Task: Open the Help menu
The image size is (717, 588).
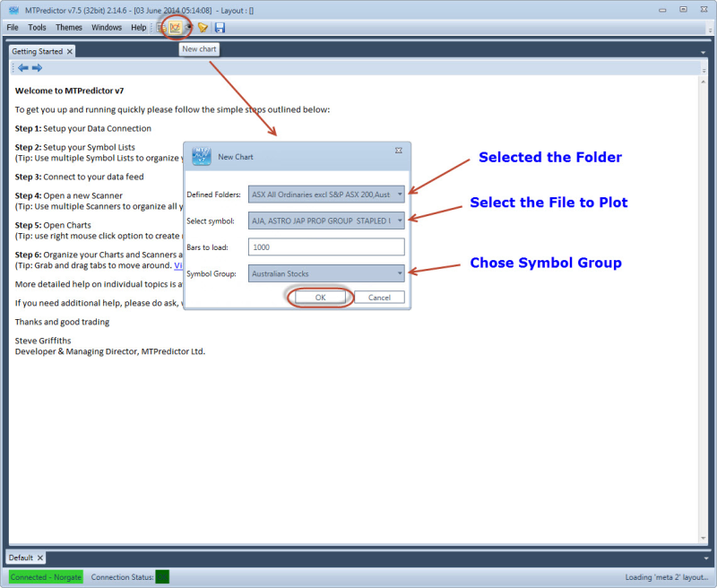Action: (x=139, y=28)
